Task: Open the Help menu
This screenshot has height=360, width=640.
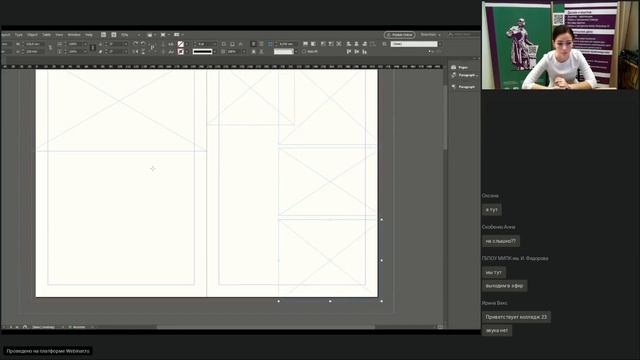Action: 89,35
